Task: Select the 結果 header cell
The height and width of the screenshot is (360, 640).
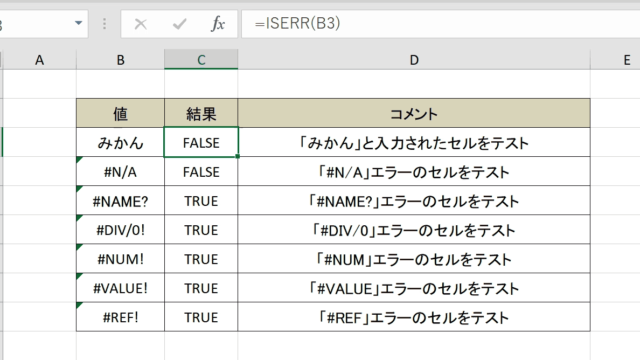Action: point(201,113)
